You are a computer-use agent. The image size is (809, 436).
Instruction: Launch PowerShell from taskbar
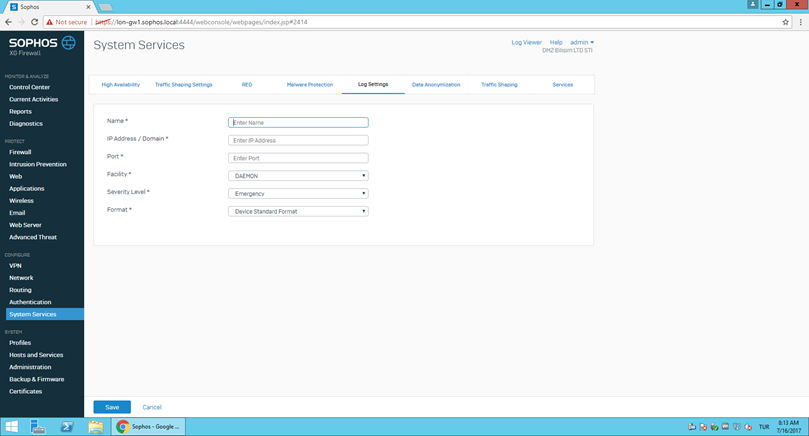tap(67, 427)
